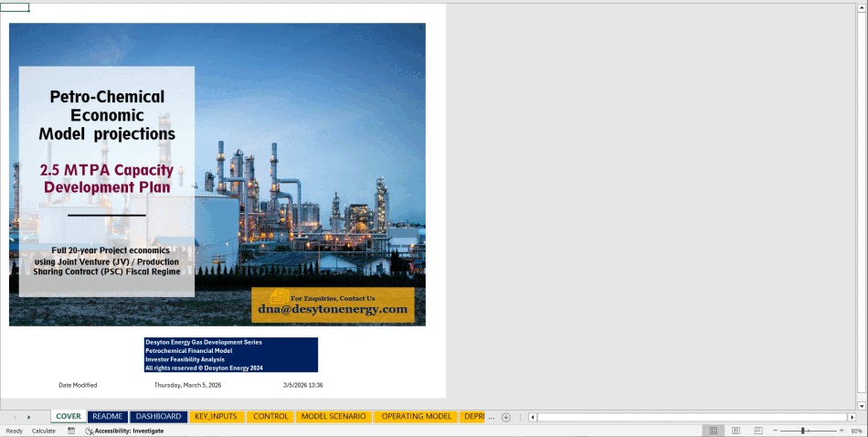This screenshot has width=868, height=437.
Task: Click zoom in plus button
Action: click(x=841, y=431)
